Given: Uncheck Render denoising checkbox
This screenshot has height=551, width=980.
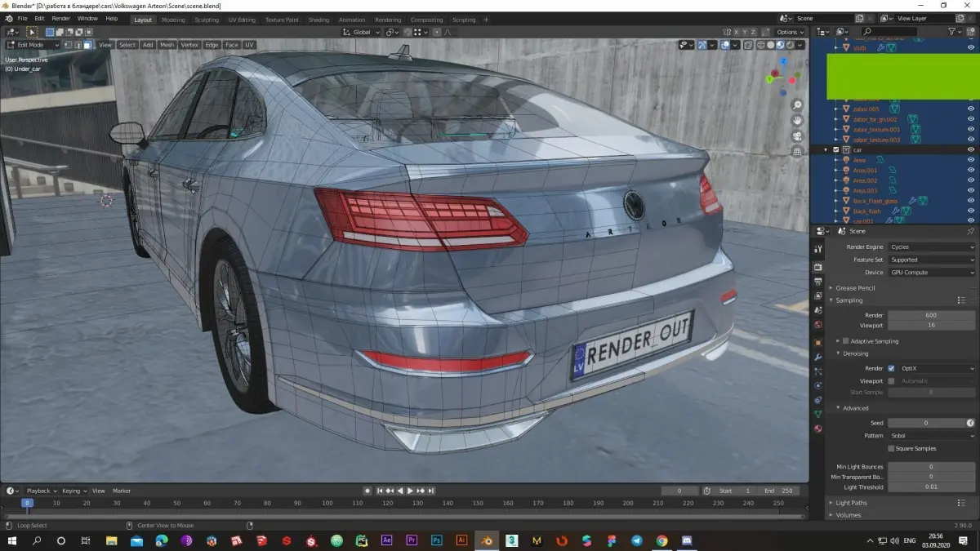Looking at the screenshot, I should coord(891,368).
